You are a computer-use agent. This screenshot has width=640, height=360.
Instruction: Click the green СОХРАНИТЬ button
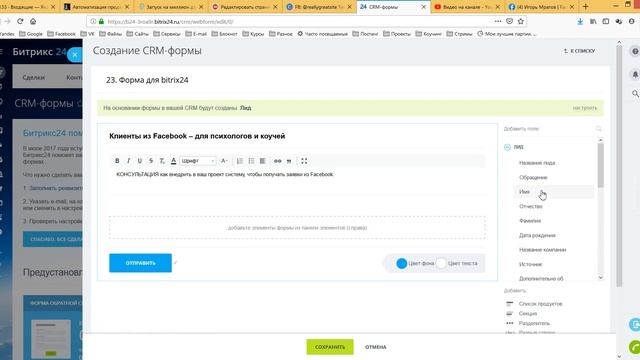[x=330, y=347]
